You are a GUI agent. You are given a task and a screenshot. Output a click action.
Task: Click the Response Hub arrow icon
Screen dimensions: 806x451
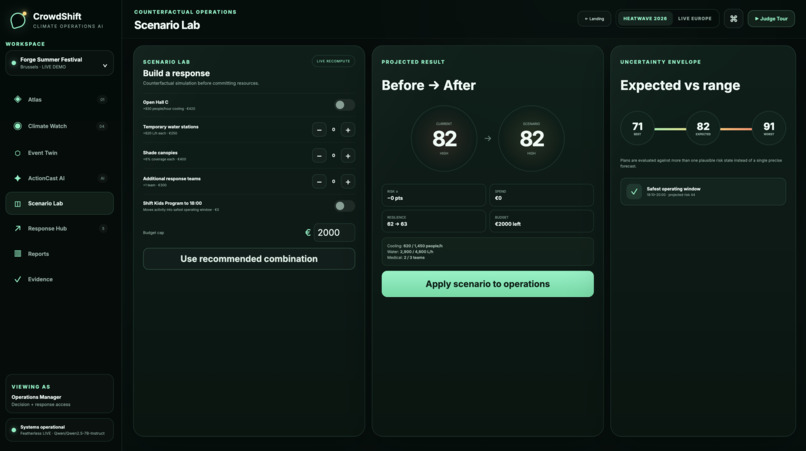17,228
